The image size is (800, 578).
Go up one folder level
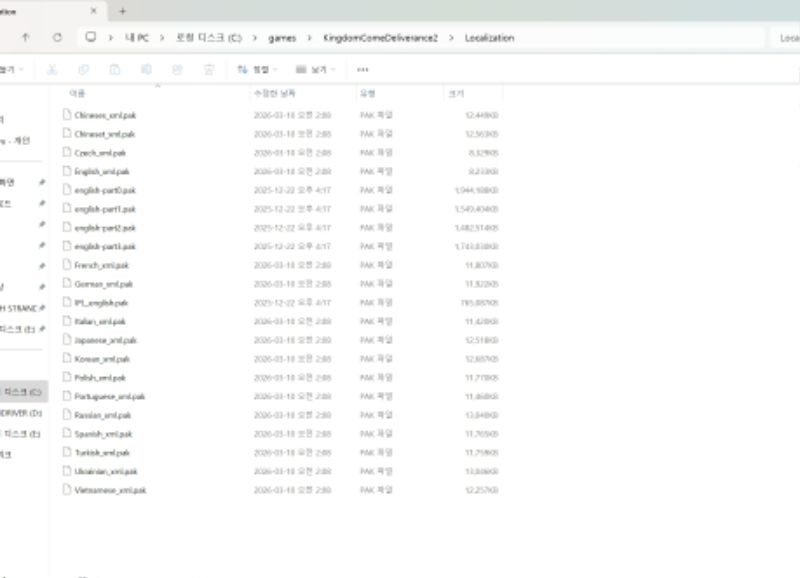point(25,38)
